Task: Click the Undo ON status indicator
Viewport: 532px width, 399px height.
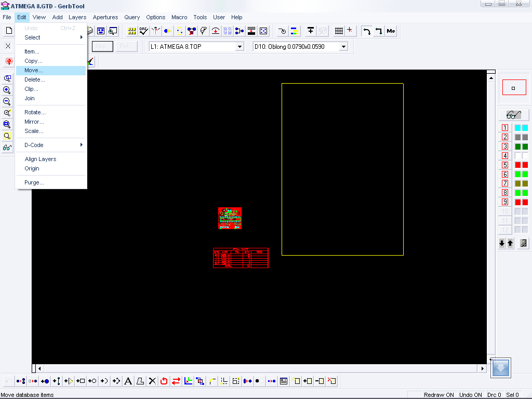Action: tap(470, 395)
